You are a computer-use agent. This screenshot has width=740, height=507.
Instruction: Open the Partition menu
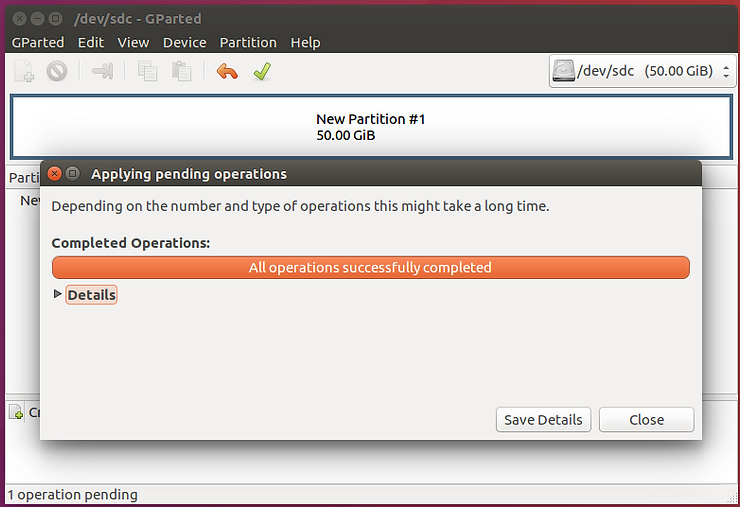coord(248,42)
